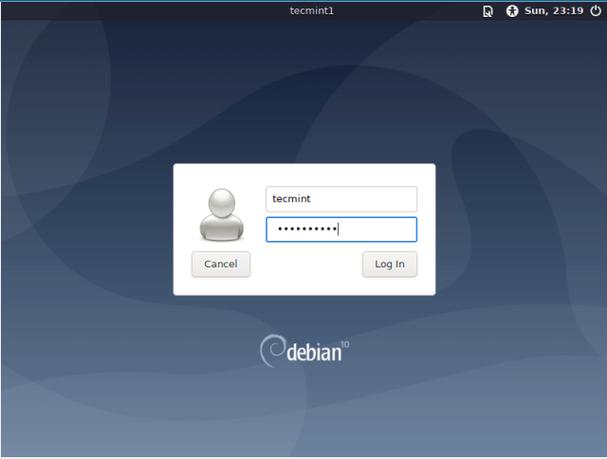Click the Log In button
Image resolution: width=607 pixels, height=459 pixels.
pyautogui.click(x=389, y=264)
